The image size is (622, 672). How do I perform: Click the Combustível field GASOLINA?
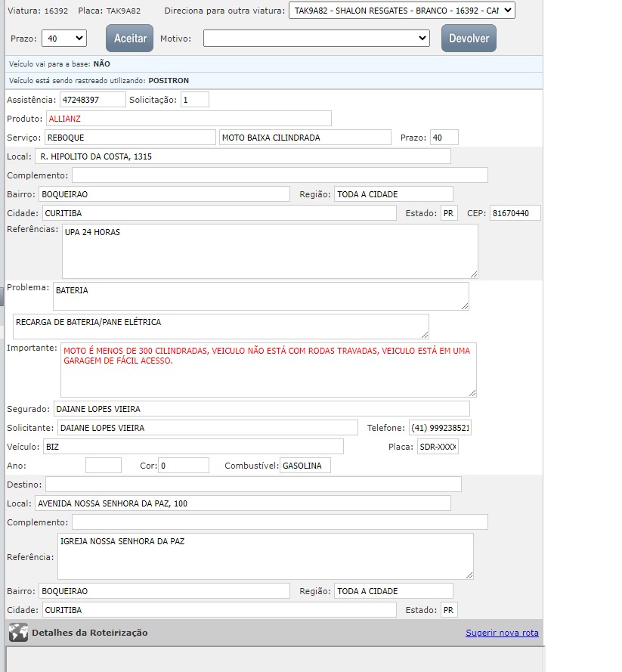coord(305,465)
